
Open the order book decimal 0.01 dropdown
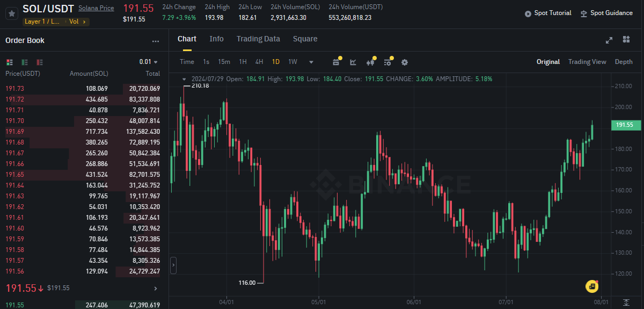(149, 62)
